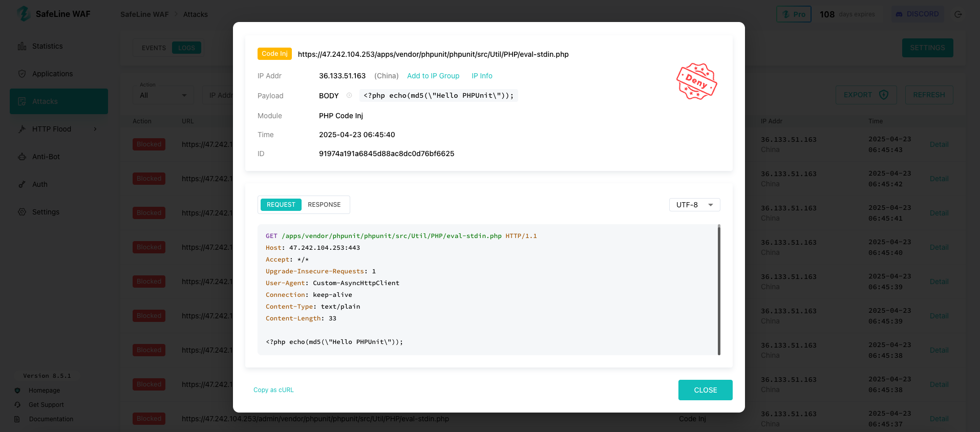Click the SafeLine WAF breadcrumb link

[144, 14]
